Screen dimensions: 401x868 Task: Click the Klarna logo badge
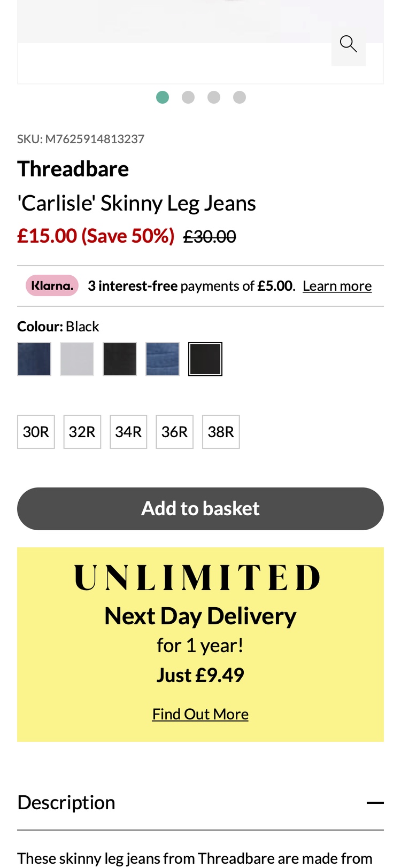[52, 286]
